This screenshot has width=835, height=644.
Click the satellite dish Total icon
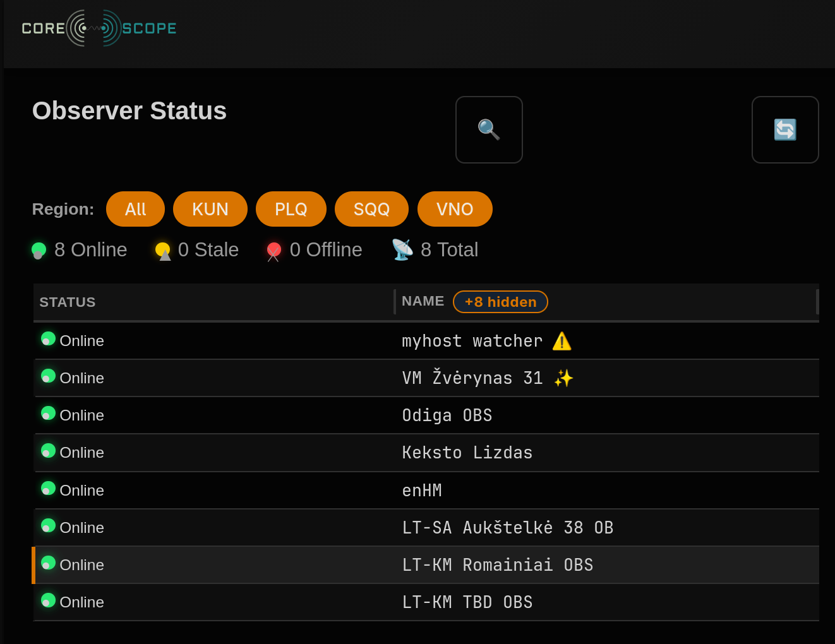[402, 249]
